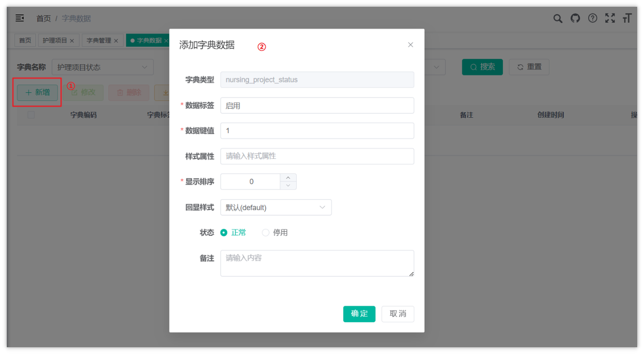Close the 护理项目 tab
The width and height of the screenshot is (644, 354).
click(x=72, y=41)
